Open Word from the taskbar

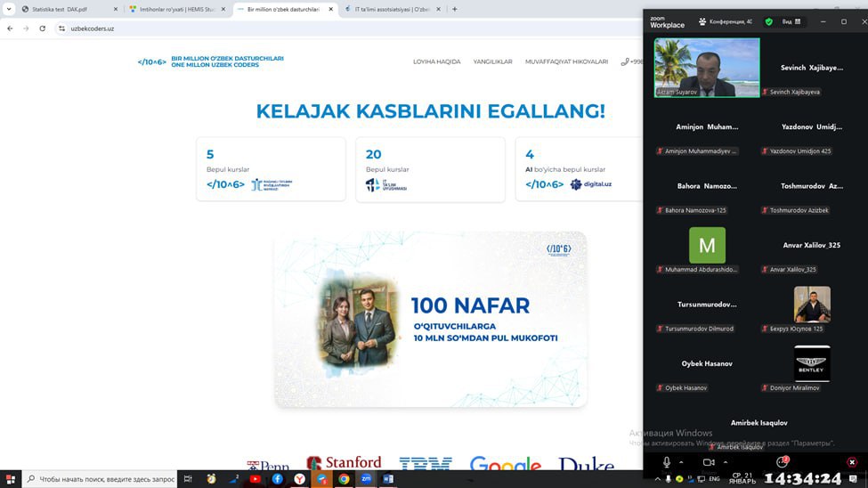388,478
